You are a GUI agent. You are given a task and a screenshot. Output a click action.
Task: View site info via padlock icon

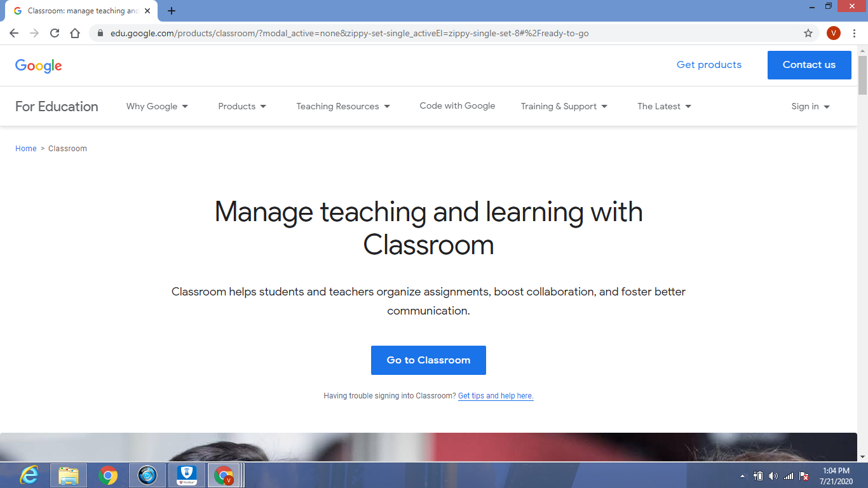coord(100,33)
